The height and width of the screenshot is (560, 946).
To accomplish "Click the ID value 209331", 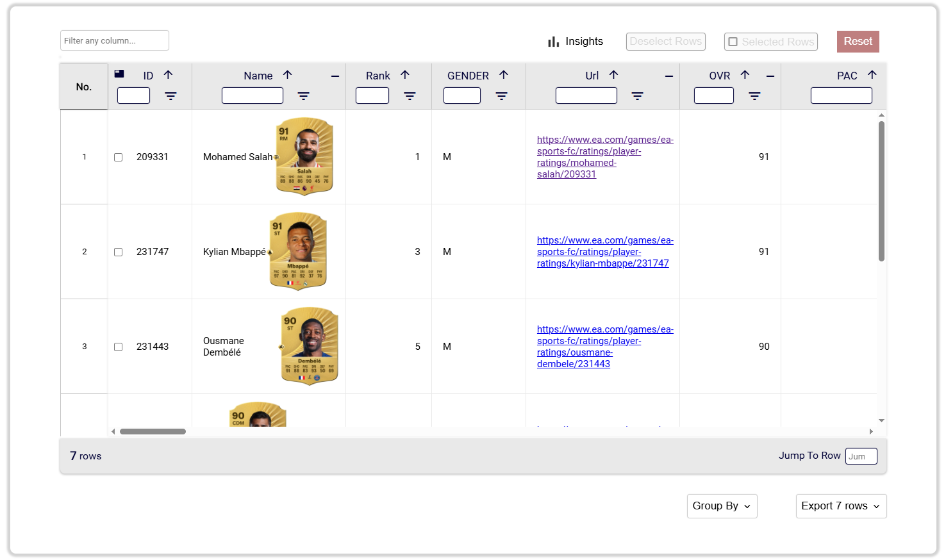I will point(153,157).
